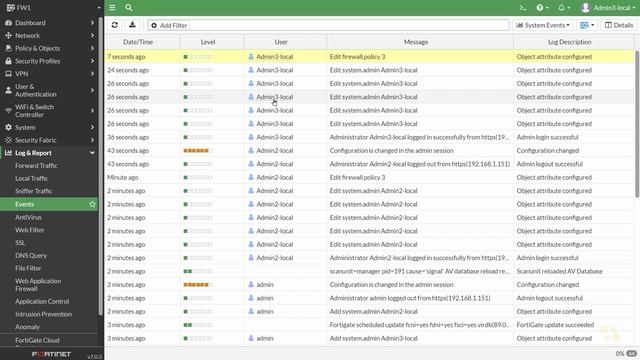
Task: Click 'FortiGate update succeeded' description
Action: coord(555,325)
